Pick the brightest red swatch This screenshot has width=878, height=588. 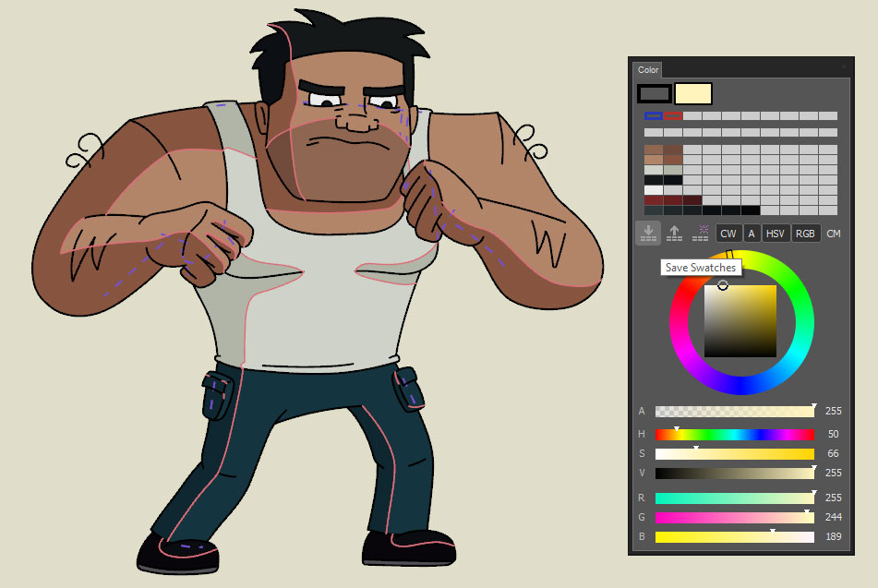pyautogui.click(x=654, y=200)
